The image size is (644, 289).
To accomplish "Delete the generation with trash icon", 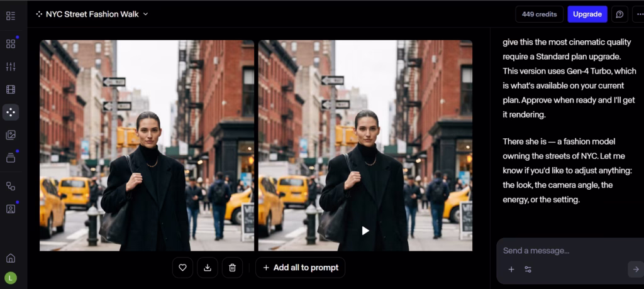I will pyautogui.click(x=233, y=268).
